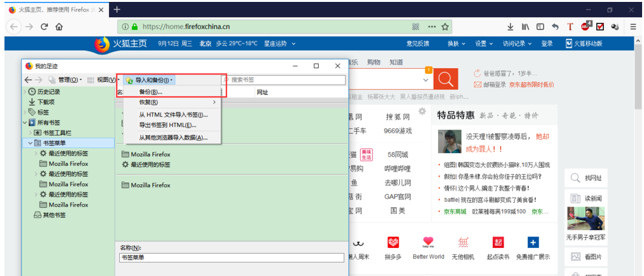Open the site grid settings gear icon
The width and height of the screenshot is (644, 276).
pyautogui.click(x=422, y=112)
